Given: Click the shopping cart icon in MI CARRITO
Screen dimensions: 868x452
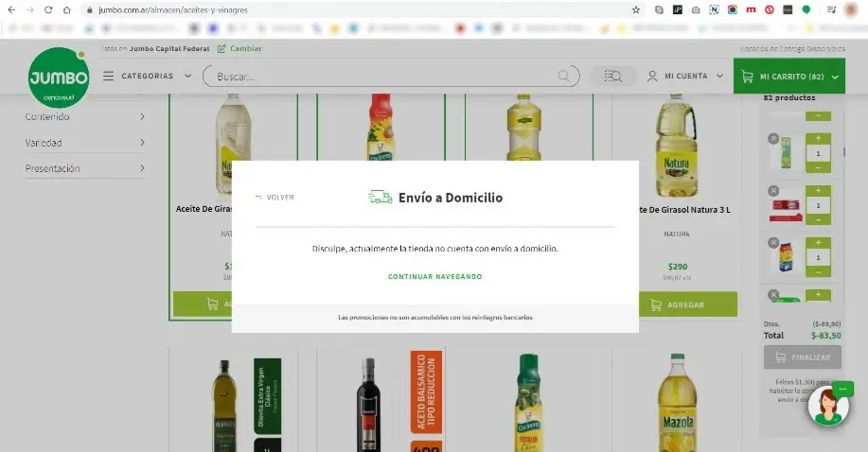Looking at the screenshot, I should click(748, 77).
